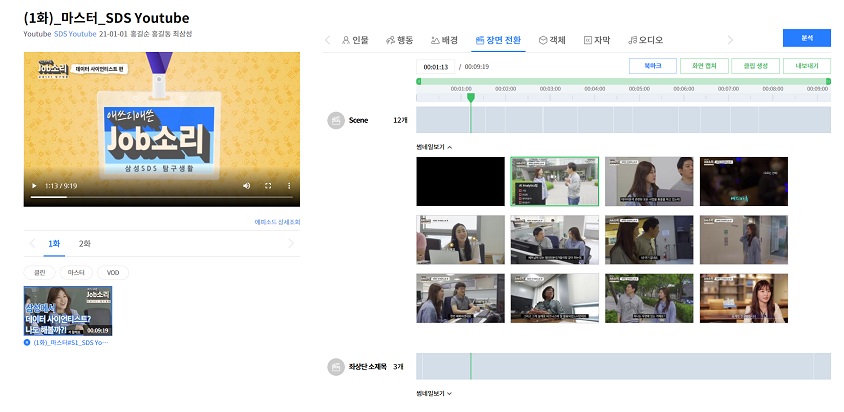Toggle the 클린 filter chip

[x=40, y=272]
